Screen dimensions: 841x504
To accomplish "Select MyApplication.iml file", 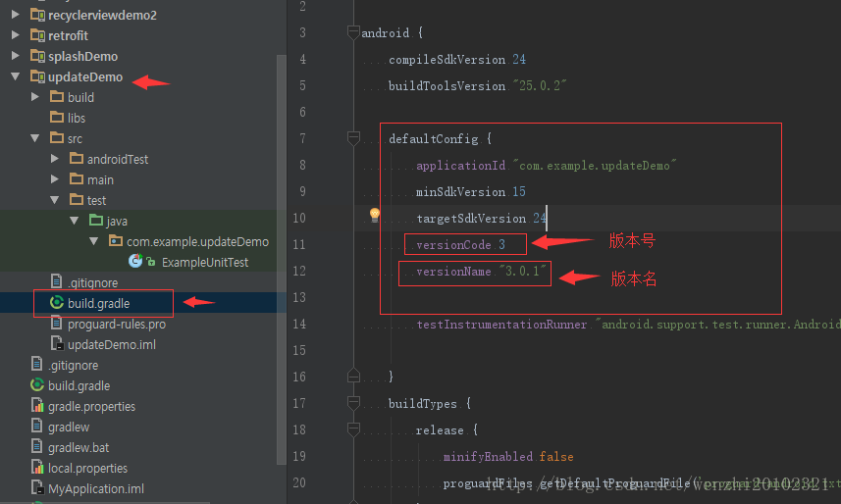I will coord(96,489).
